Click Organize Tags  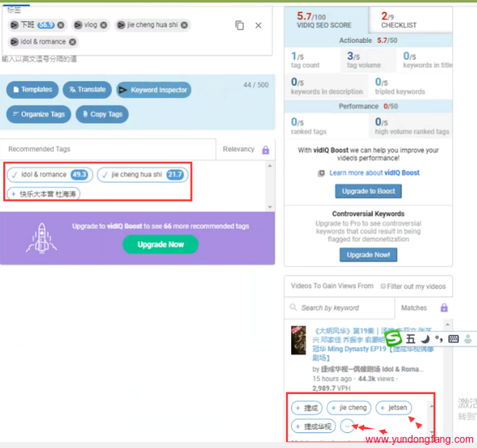point(39,114)
